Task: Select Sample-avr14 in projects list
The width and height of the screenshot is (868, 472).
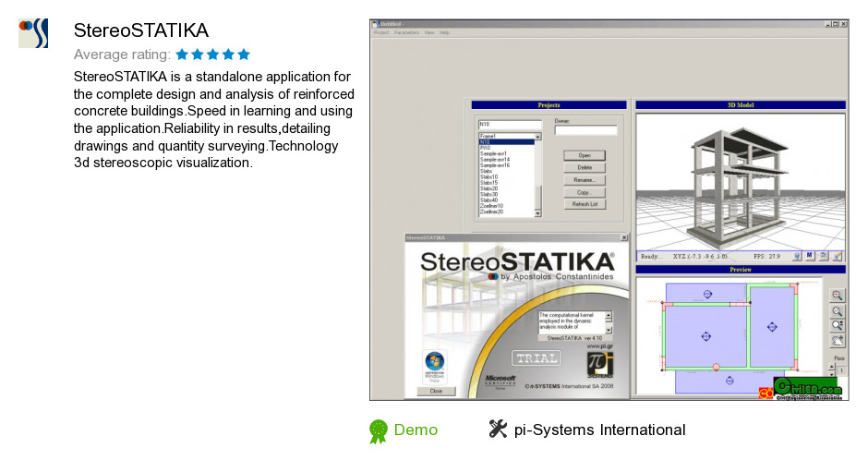Action: [x=506, y=160]
